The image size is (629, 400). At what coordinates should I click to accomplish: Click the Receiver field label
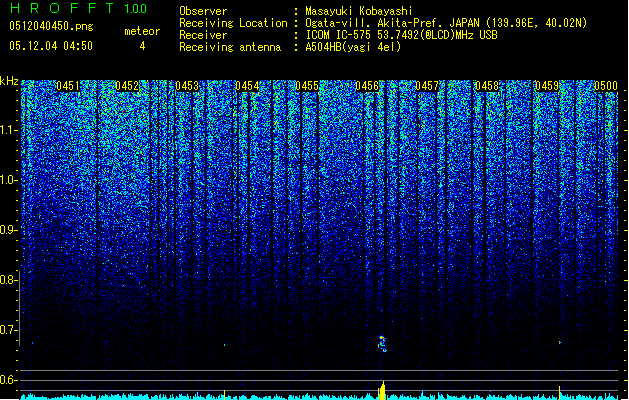pyautogui.click(x=203, y=35)
